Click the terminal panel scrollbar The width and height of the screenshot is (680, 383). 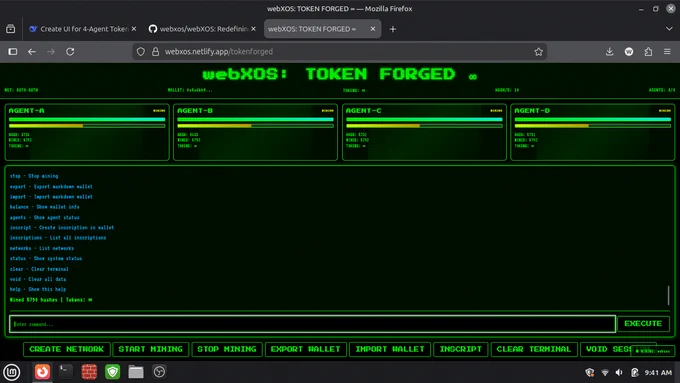tap(668, 295)
